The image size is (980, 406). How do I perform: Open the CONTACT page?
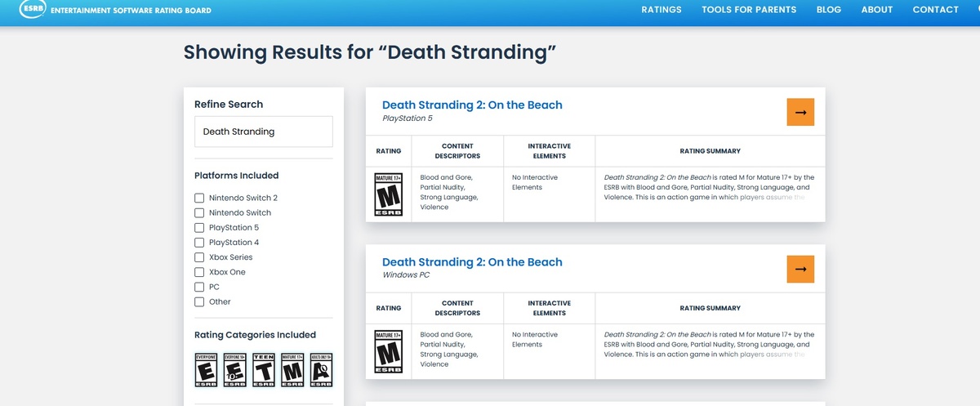(936, 10)
